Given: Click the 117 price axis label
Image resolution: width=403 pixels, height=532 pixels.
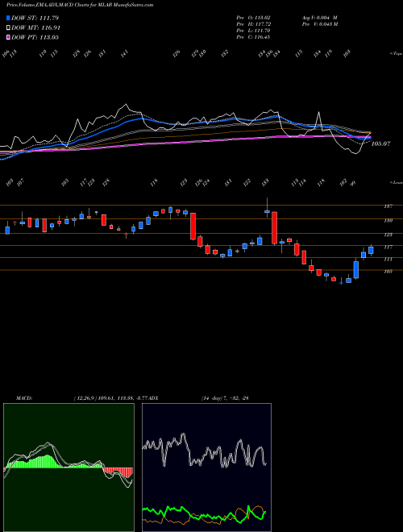Looking at the screenshot, I should pos(388,247).
